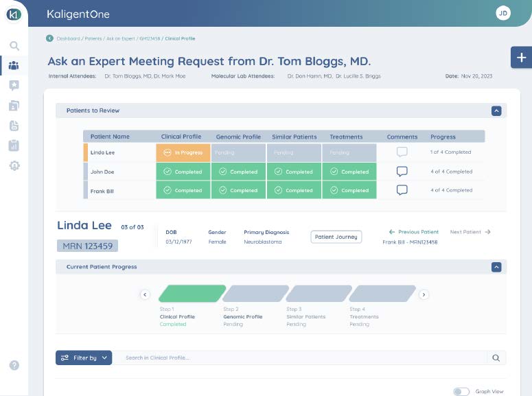The width and height of the screenshot is (532, 396).
Task: Click the settings gear icon in sidebar
Action: coord(14,165)
